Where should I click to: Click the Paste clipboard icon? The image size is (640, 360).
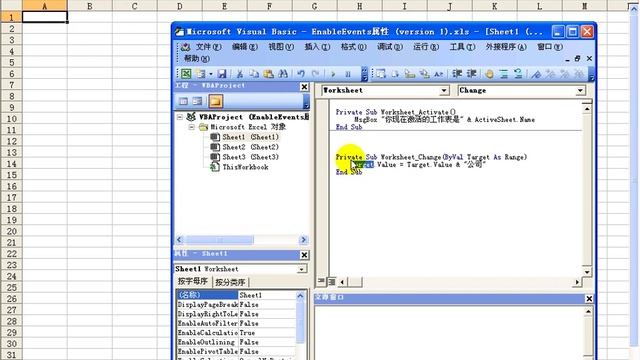tap(268, 73)
